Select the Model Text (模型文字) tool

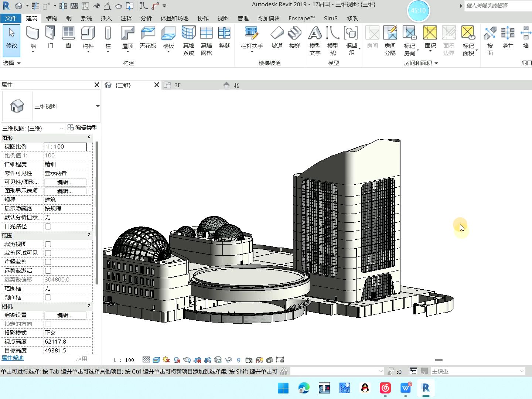[x=315, y=41]
